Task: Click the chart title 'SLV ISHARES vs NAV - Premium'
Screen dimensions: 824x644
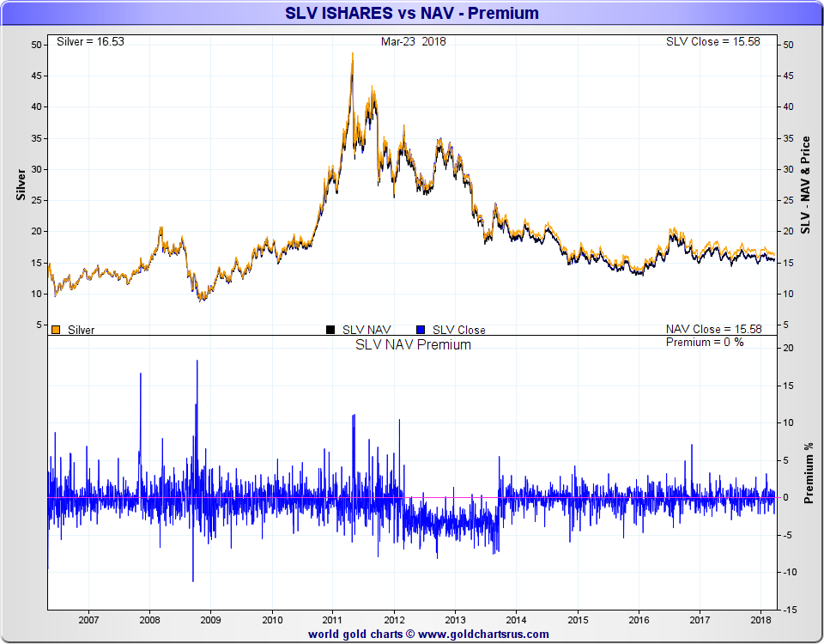Action: 411,13
